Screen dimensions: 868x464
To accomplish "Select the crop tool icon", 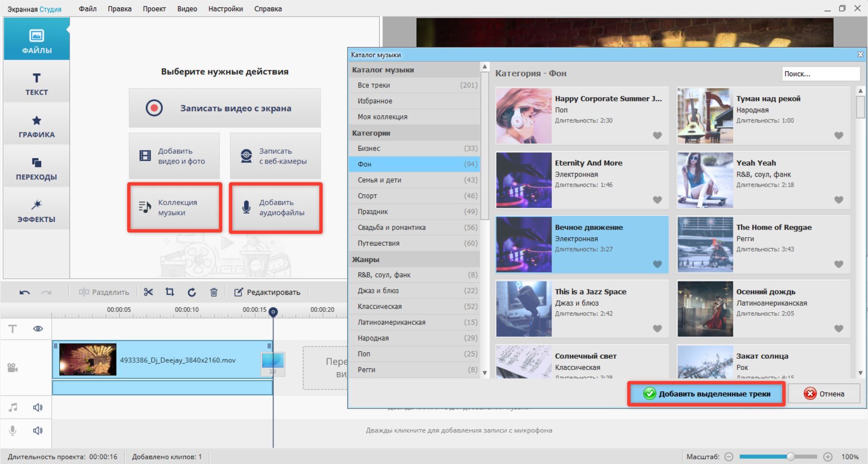I will 170,292.
